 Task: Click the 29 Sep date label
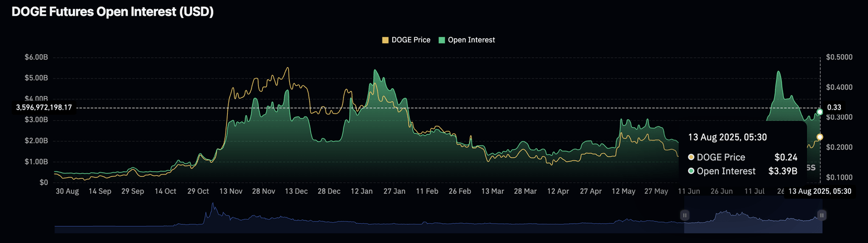point(132,192)
